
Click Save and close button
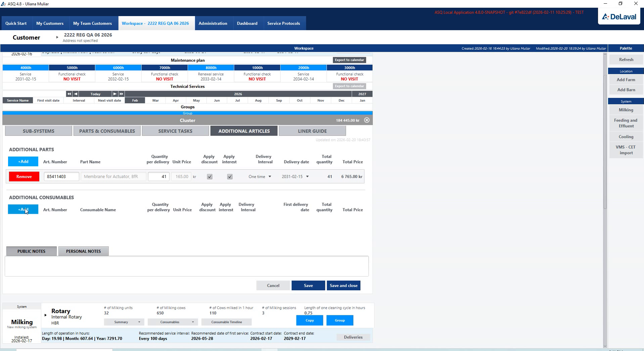pos(343,286)
